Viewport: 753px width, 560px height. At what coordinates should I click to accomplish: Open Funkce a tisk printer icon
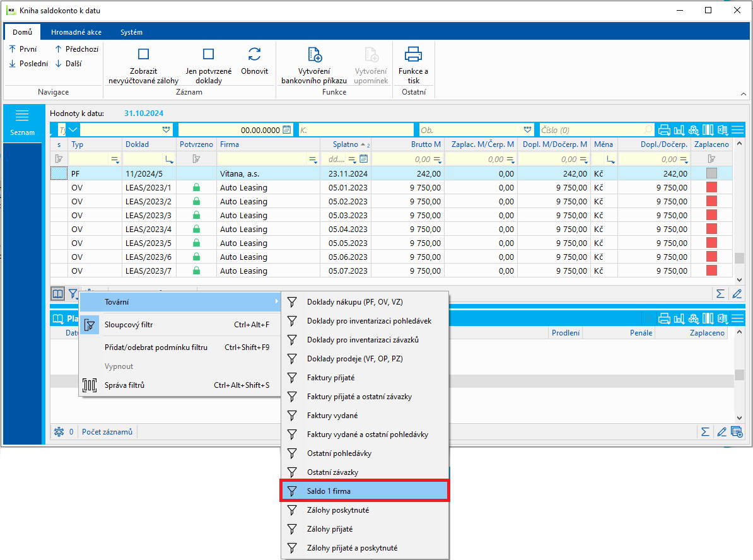(x=413, y=55)
